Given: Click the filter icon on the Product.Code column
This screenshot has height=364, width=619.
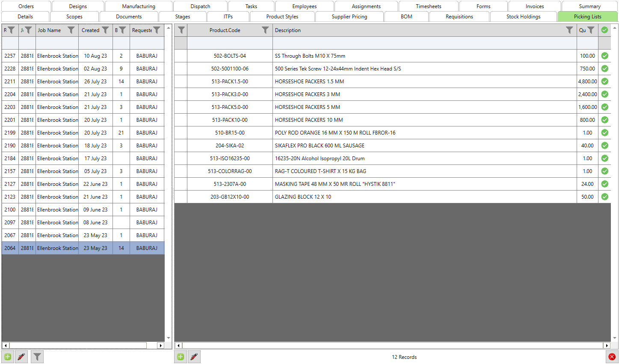Looking at the screenshot, I should click(265, 30).
